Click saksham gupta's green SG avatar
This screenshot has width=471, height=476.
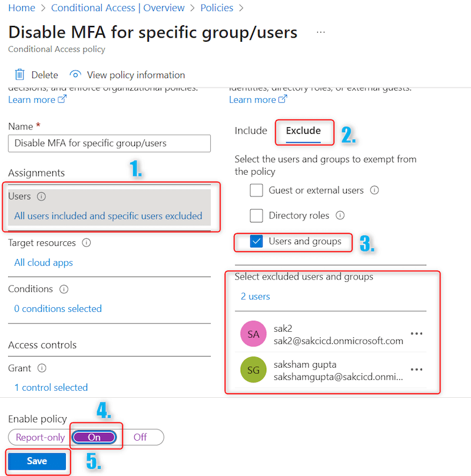[x=253, y=370]
